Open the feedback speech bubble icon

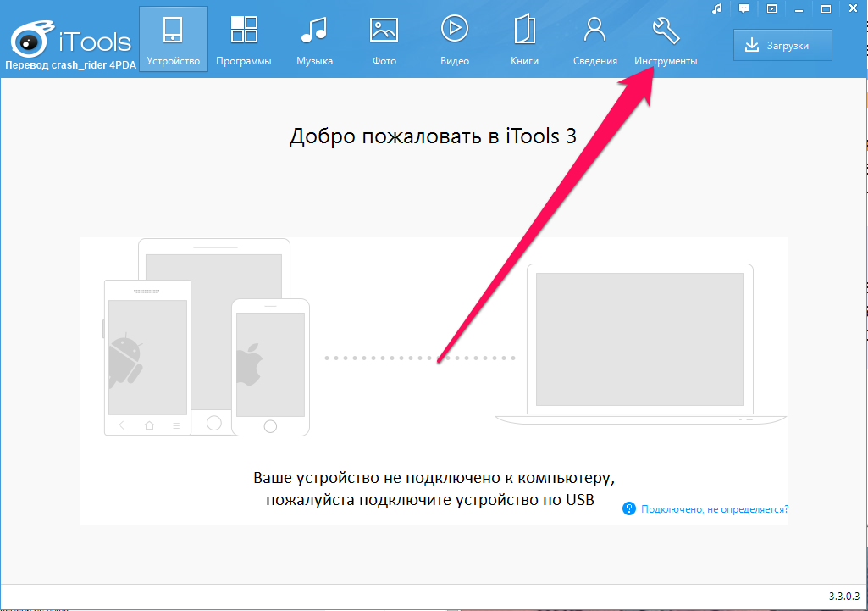744,8
